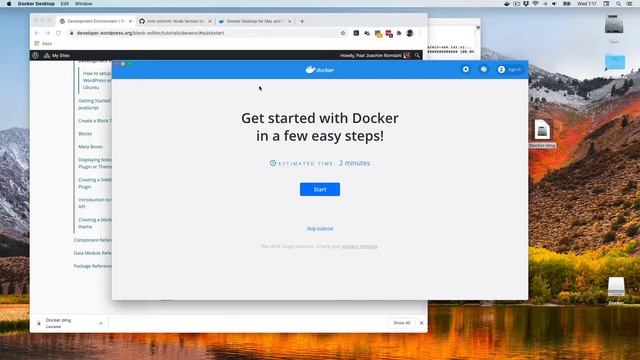This screenshot has height=360, width=640.
Task: Select the blue folder on desktop
Action: click(615, 62)
